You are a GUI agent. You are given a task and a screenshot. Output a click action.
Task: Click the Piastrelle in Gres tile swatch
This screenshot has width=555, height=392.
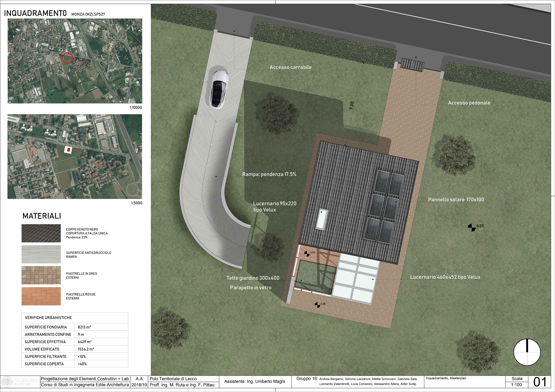[x=41, y=275]
